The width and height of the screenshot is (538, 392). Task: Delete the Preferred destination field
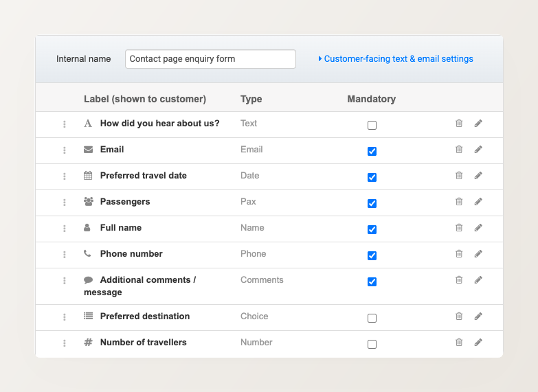(x=459, y=316)
